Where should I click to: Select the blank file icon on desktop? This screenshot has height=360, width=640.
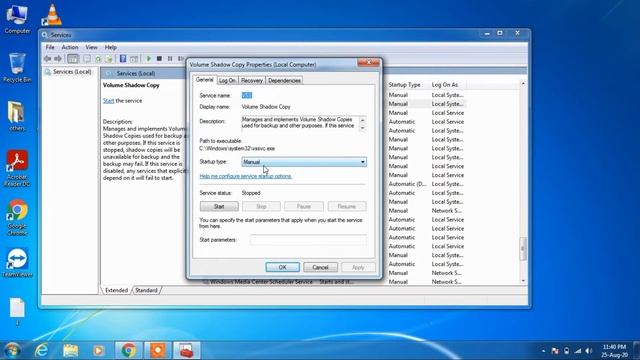click(x=17, y=311)
